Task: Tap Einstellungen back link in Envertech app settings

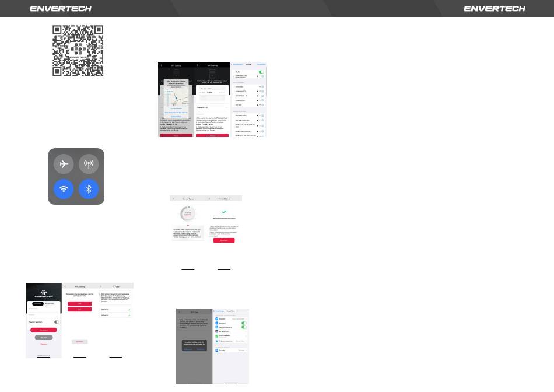Action: point(219,311)
